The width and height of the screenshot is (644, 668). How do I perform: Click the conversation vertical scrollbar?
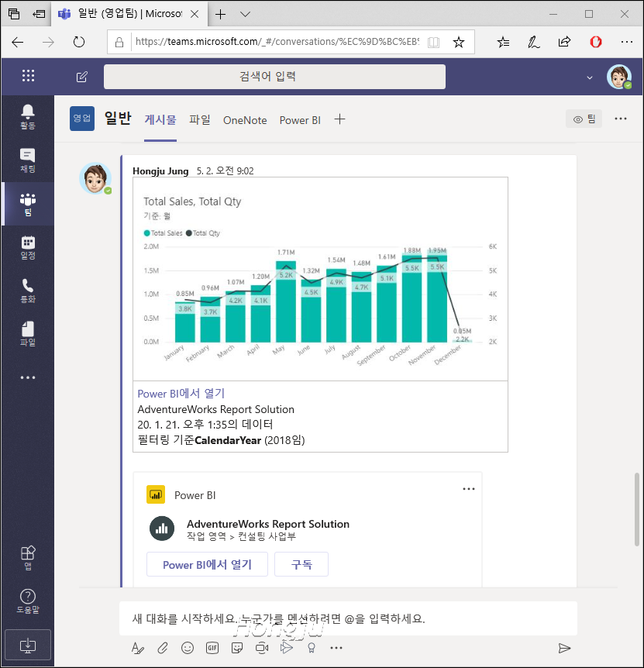tap(637, 509)
